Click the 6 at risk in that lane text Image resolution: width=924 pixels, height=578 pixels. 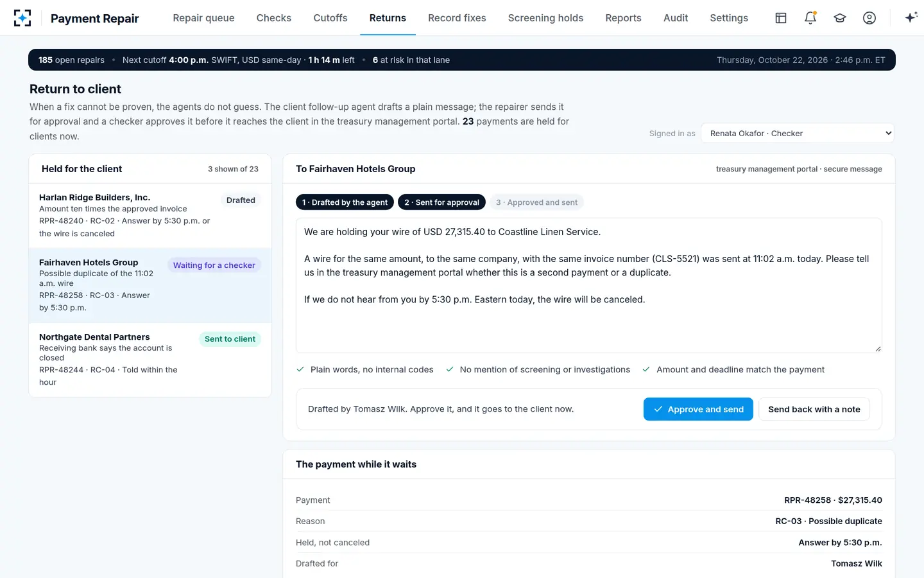point(411,60)
